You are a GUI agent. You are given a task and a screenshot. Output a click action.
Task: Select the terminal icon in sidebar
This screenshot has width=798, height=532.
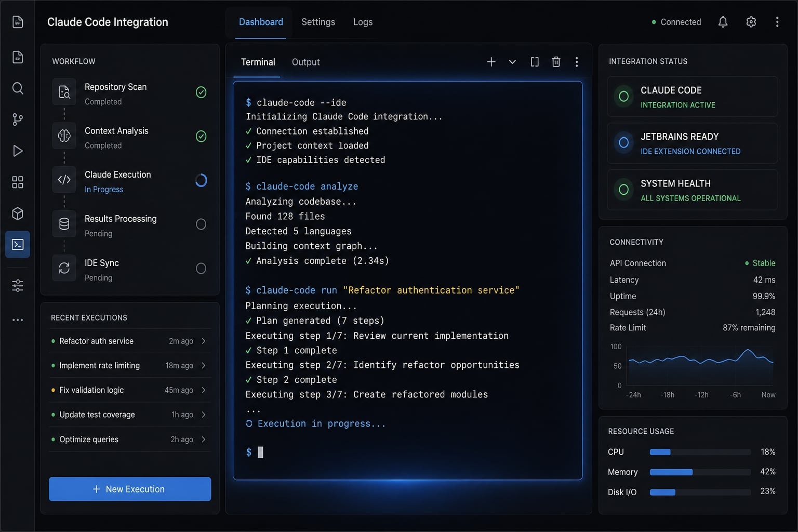click(18, 244)
